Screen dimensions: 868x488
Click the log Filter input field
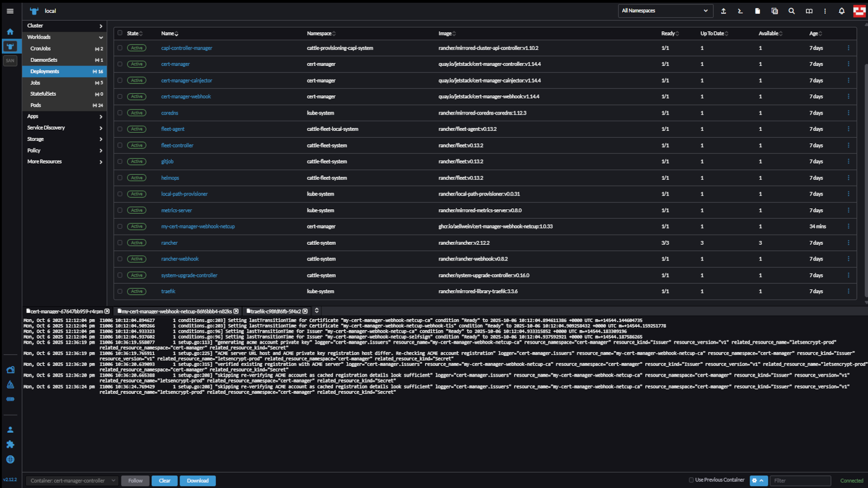(800, 481)
